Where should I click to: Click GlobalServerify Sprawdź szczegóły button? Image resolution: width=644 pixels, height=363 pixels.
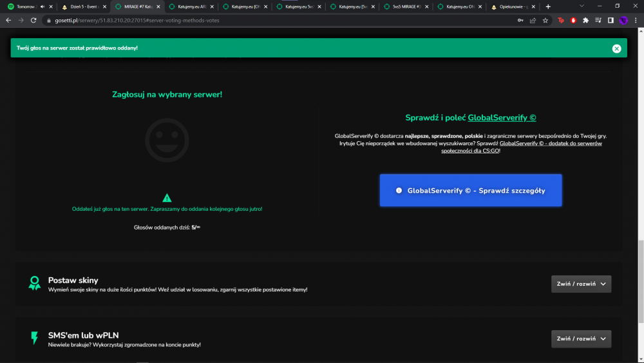pos(471,190)
